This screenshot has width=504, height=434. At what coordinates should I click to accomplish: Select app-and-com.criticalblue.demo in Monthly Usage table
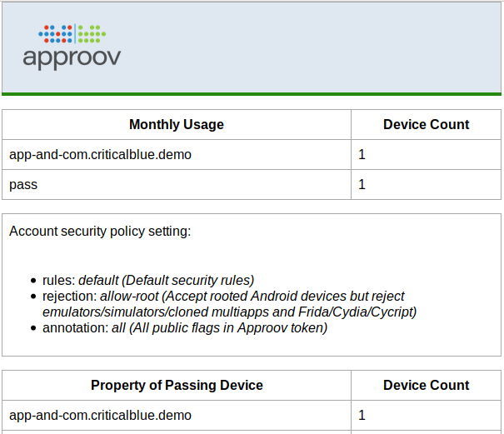pos(100,155)
